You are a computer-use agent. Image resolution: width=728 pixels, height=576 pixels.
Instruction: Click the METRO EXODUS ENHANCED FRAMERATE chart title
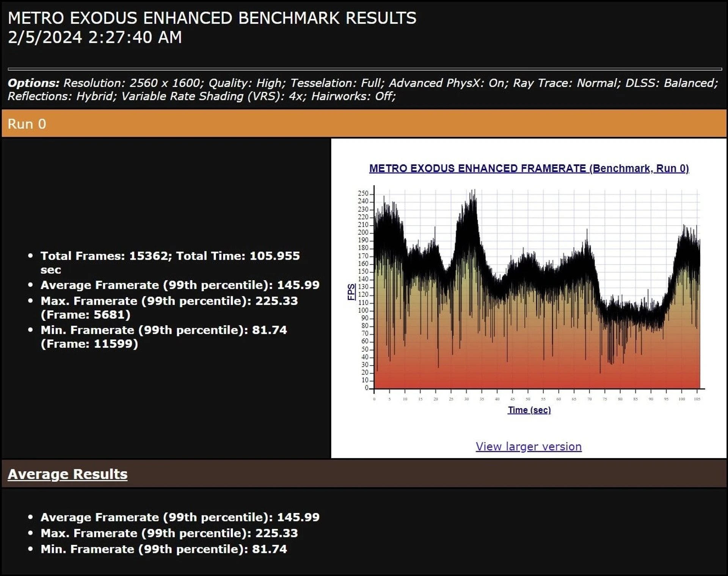[x=529, y=168]
